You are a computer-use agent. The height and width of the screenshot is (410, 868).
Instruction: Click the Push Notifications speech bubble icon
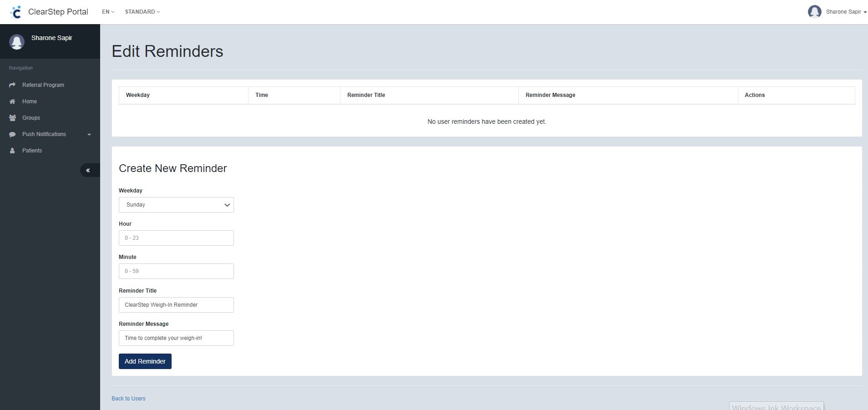coord(12,134)
